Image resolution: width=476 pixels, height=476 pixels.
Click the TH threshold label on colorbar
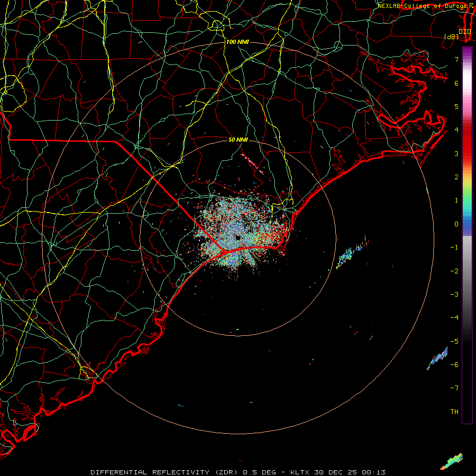pos(454,412)
